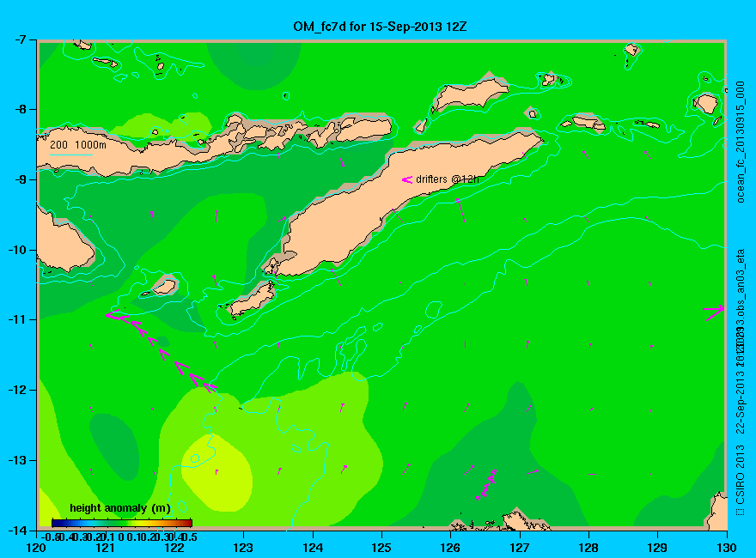756x558 pixels.
Task: Click longitude label 130 on x-axis
Action: click(x=727, y=548)
